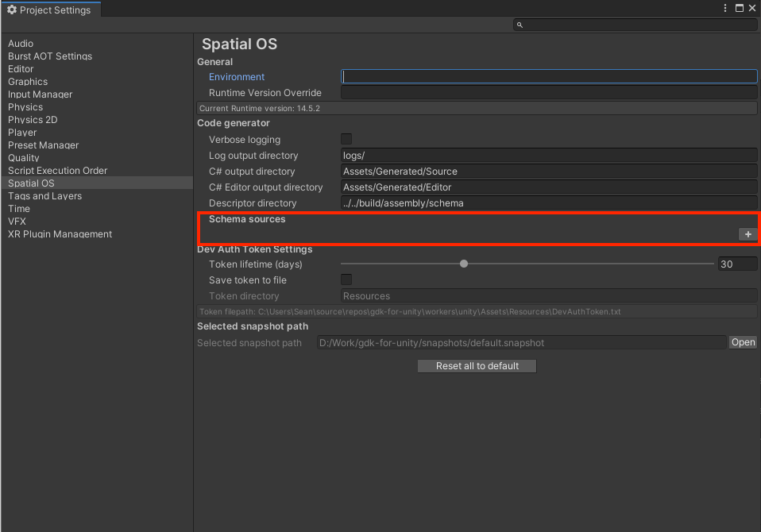
Task: Click the Token lifetime value field showing 30
Action: [x=738, y=264]
